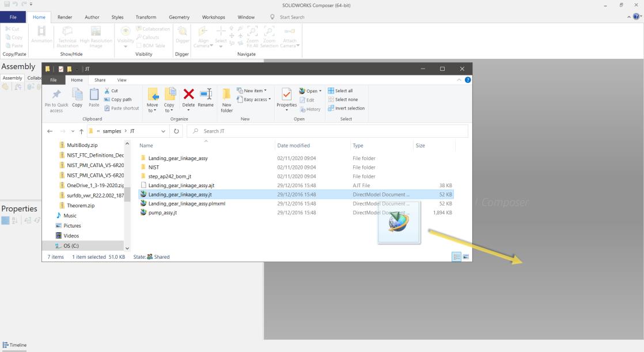Image resolution: width=644 pixels, height=352 pixels.
Task: Click the Explorer Help question mark icon
Action: (467, 80)
